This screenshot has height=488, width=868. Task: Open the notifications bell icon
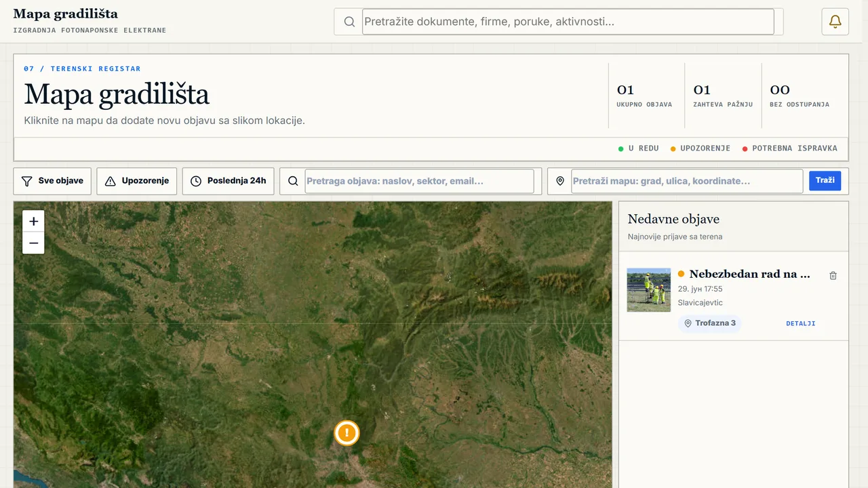pos(835,22)
